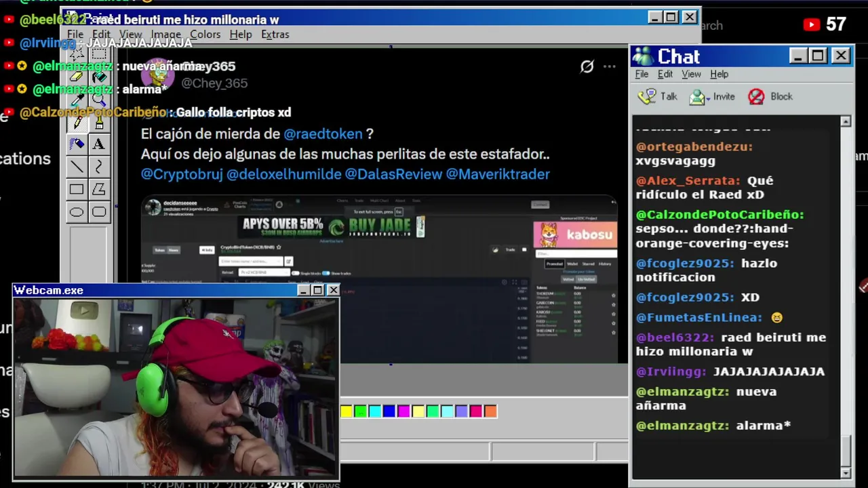
Task: Select the Pick Color eyedropper tool
Action: tap(77, 100)
